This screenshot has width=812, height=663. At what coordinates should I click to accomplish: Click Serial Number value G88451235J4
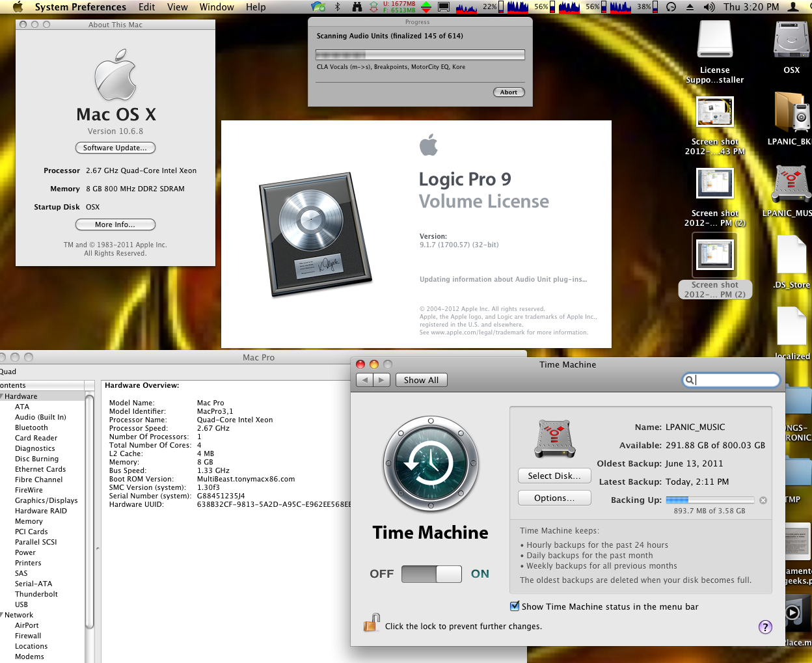(x=221, y=496)
